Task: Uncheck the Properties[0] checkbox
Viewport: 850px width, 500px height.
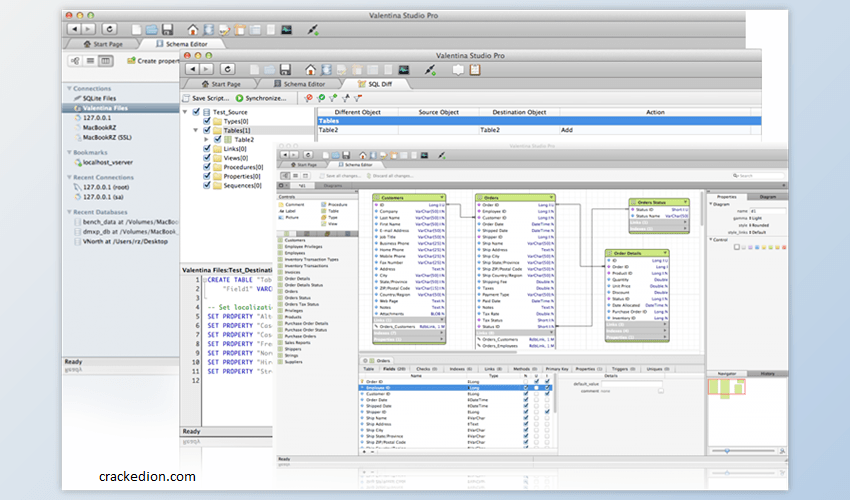Action: click(x=207, y=176)
